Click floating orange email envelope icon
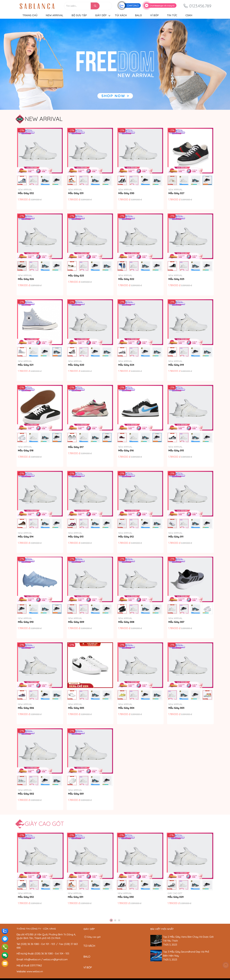Image resolution: width=230 pixels, height=980 pixels. point(5,964)
